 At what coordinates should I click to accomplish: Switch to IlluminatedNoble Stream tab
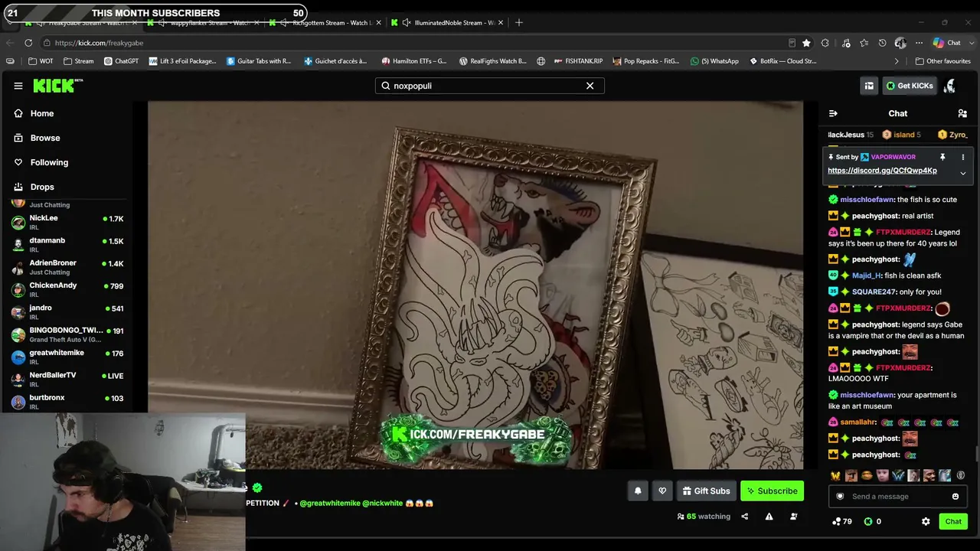[448, 22]
